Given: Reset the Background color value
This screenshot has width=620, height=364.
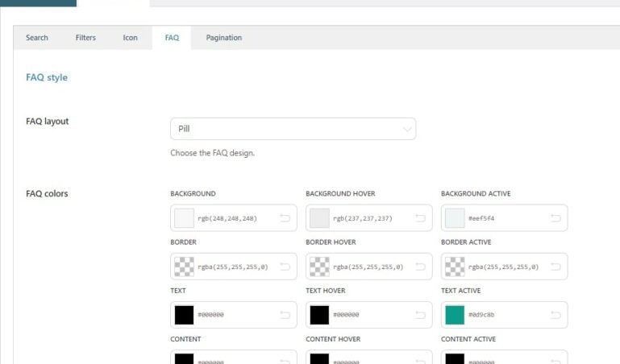Looking at the screenshot, I should click(x=285, y=218).
